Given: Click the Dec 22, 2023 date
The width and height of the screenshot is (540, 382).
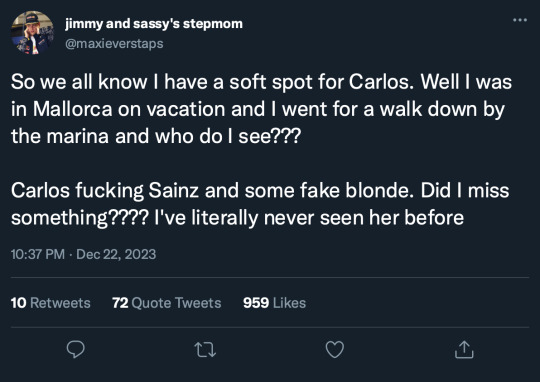Looking at the screenshot, I should [116, 254].
